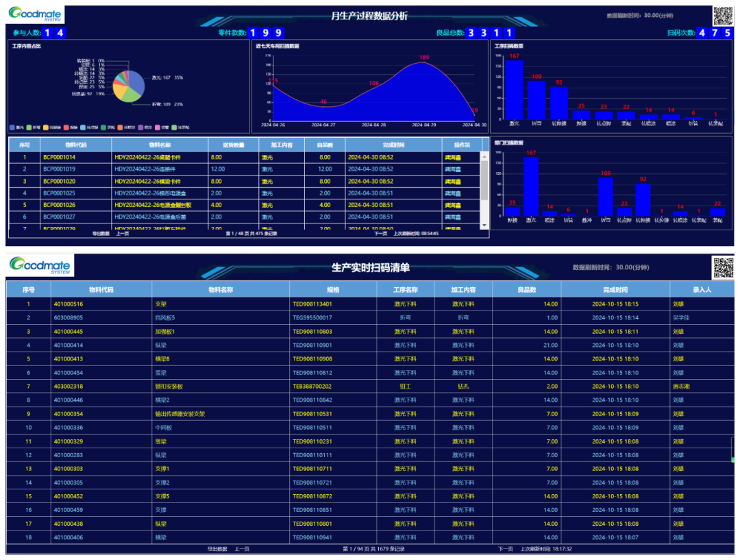Screen dimensions: 740x560
Task: Click the 189 peak on the seven-day chart
Action: tap(424, 63)
